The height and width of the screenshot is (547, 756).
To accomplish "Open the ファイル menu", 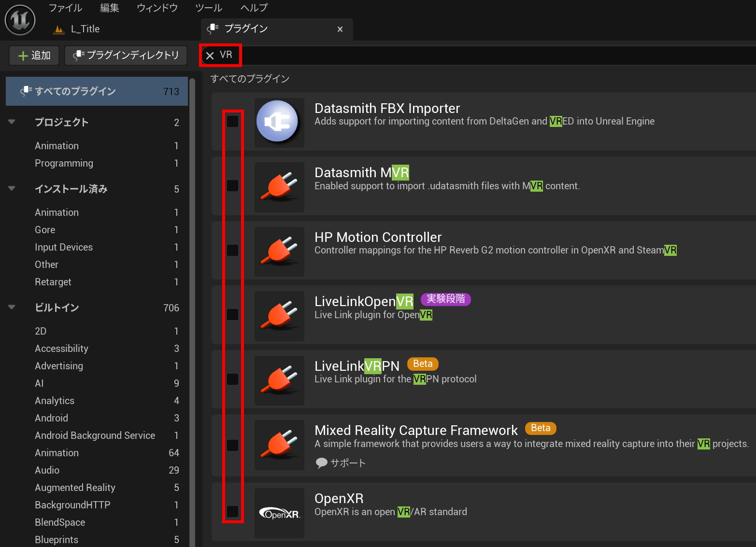I will coord(65,8).
